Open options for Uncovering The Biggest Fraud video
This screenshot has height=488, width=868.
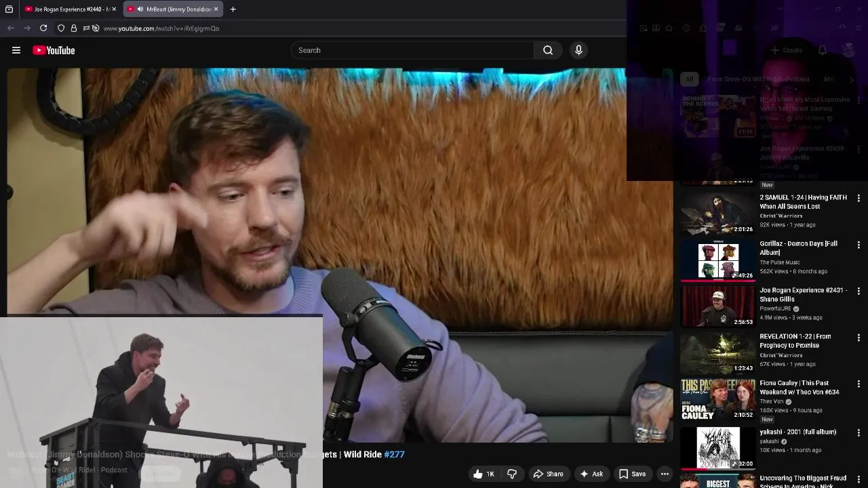[859, 479]
